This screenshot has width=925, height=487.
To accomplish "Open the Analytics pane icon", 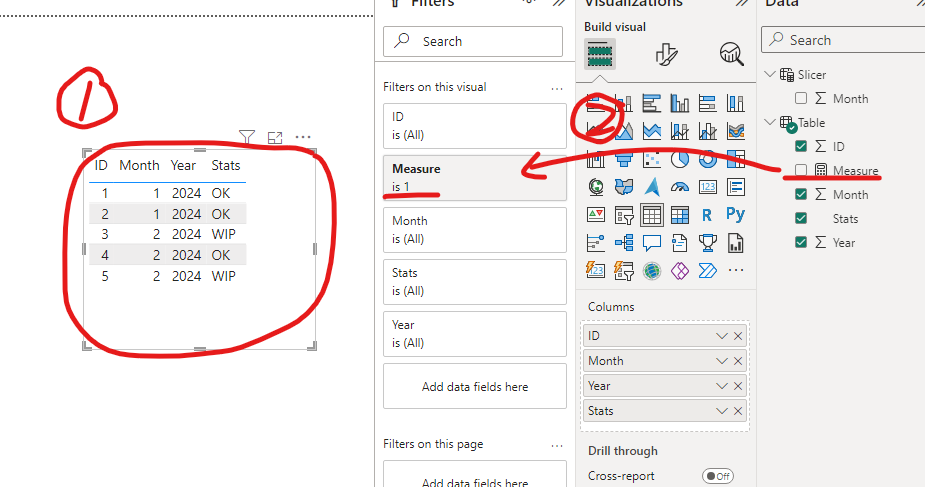I will (x=732, y=54).
